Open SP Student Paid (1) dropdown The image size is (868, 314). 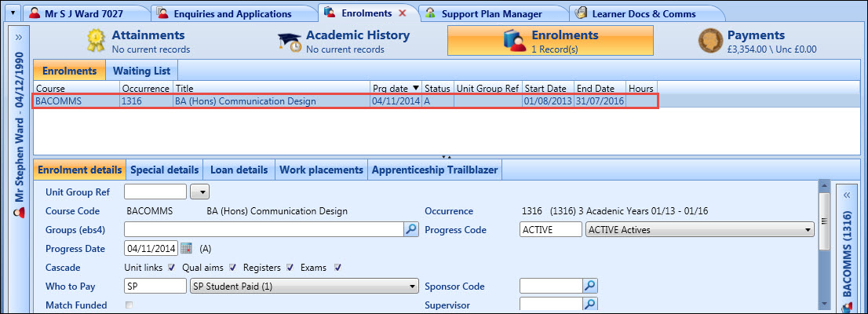coord(304,287)
